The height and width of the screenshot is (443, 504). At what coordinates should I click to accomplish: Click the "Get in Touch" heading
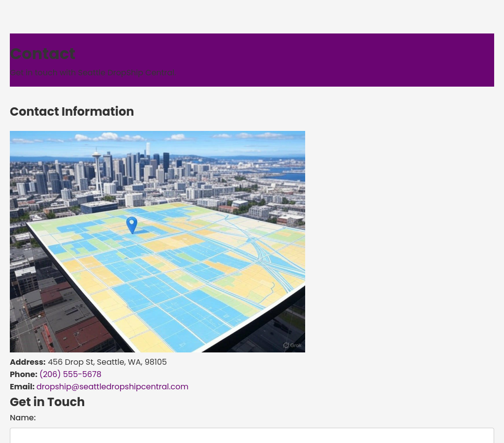click(47, 402)
